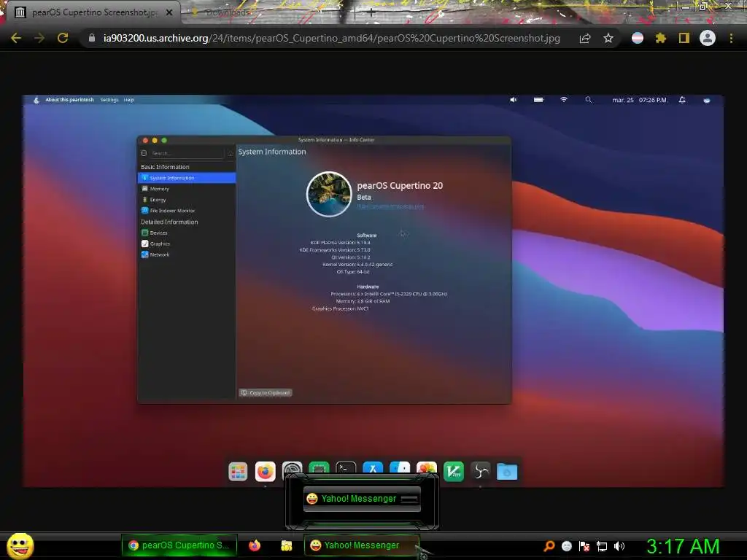Go back in the browser
Screen dimensions: 747x560
[16, 38]
